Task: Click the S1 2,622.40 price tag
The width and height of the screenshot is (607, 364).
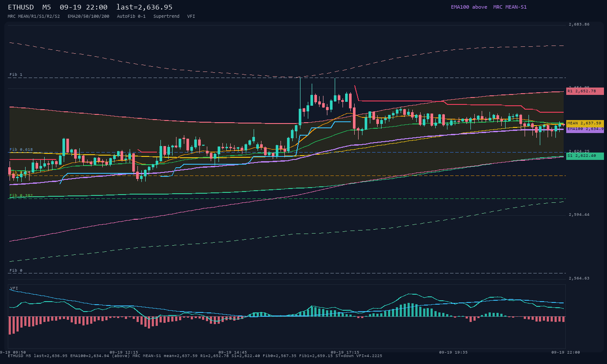Action: coord(585,156)
